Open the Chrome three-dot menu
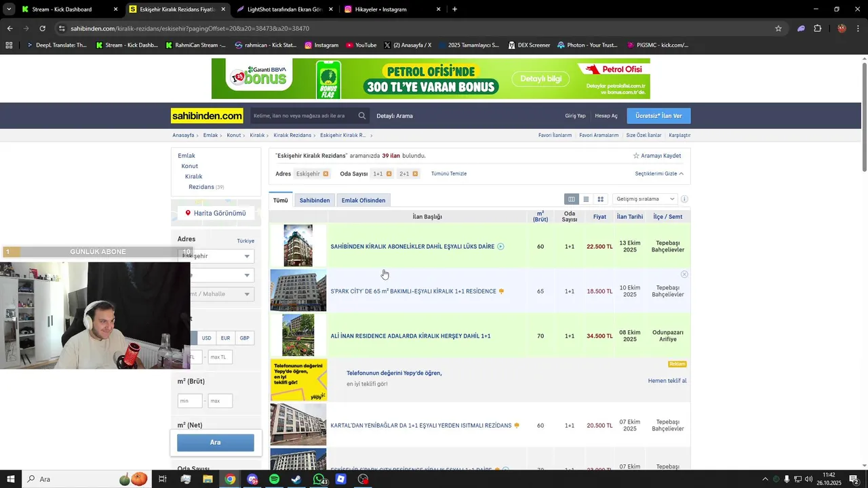The height and width of the screenshot is (488, 868). coord(859,28)
